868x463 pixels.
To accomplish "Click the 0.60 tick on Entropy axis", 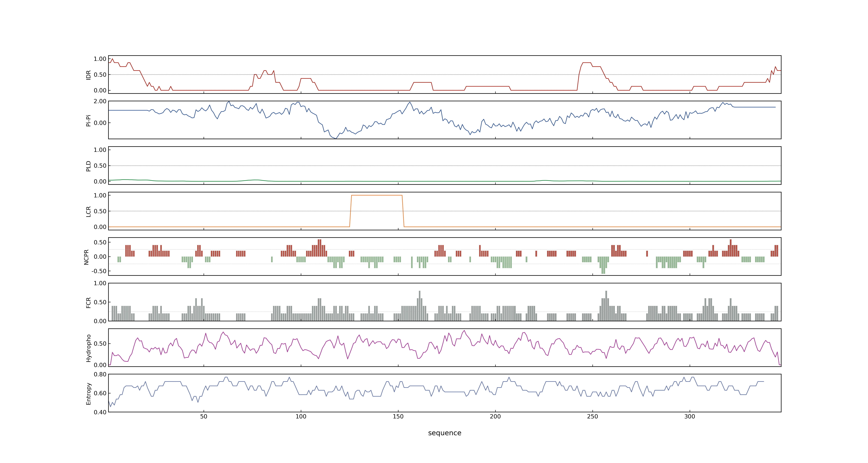I will click(100, 393).
